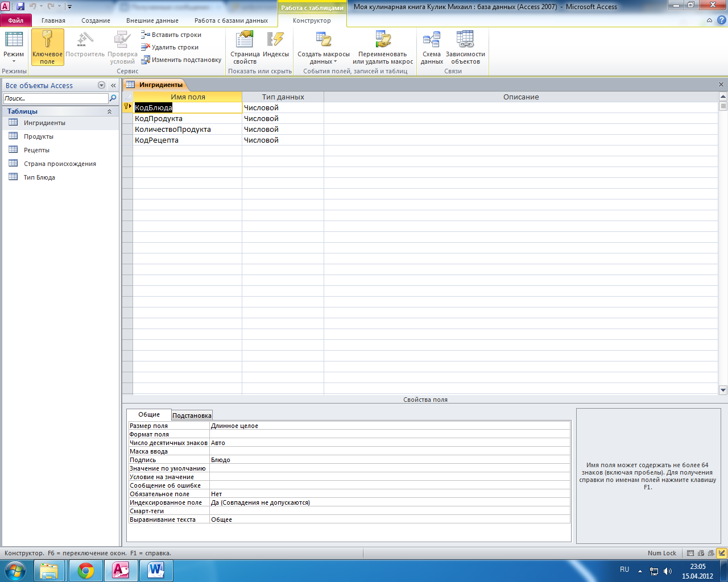The image size is (728, 582).
Task: Collapse the ribbon with the arrow icon
Action: [709, 20]
